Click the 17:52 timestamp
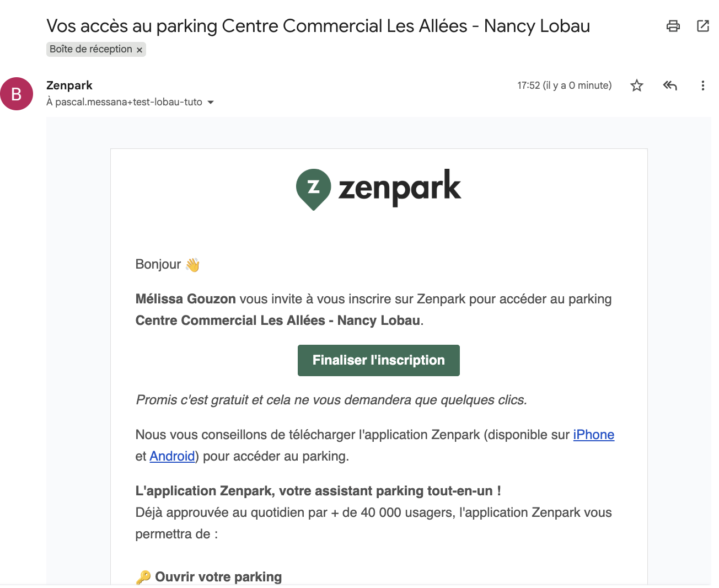 (x=564, y=85)
